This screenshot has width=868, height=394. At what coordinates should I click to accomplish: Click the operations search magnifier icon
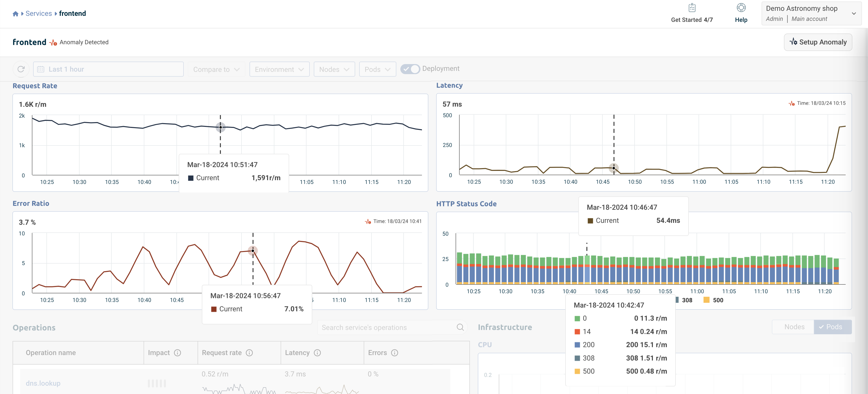(460, 327)
